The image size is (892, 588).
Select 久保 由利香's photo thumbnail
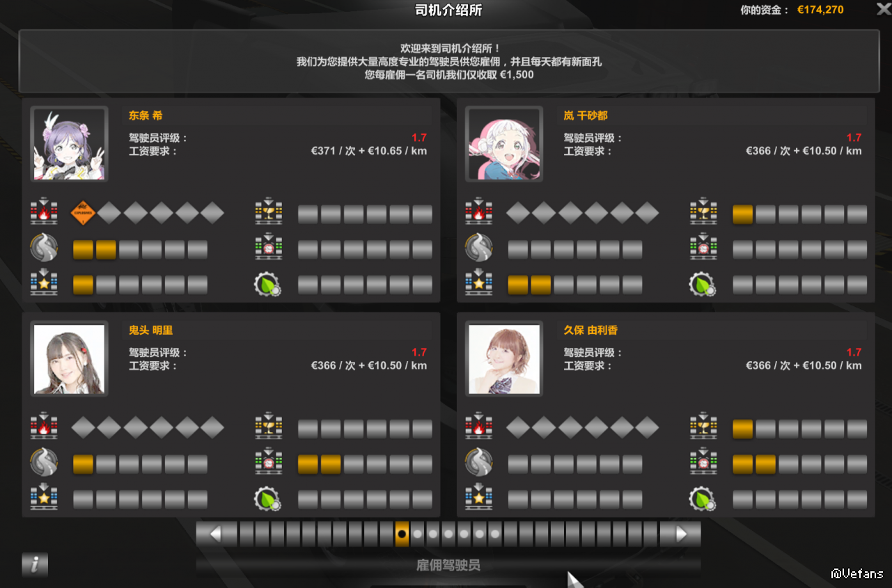tap(504, 358)
